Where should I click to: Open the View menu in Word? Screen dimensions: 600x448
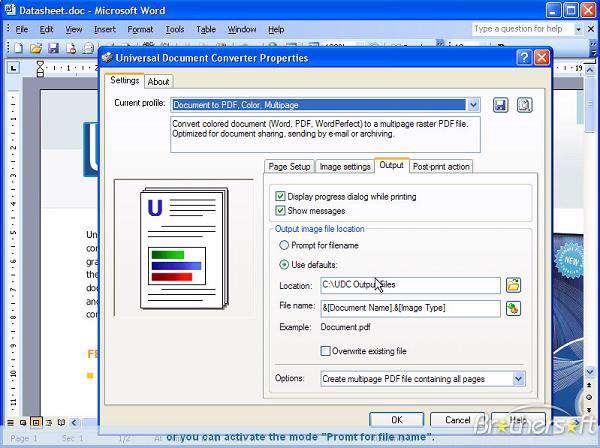pyautogui.click(x=73, y=29)
